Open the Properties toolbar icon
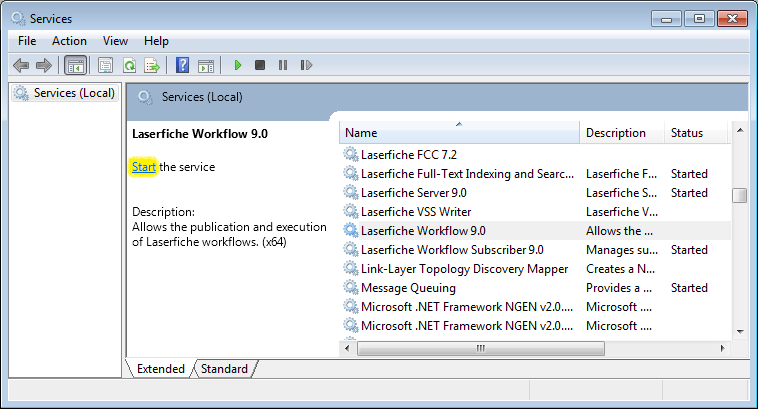 (x=105, y=65)
